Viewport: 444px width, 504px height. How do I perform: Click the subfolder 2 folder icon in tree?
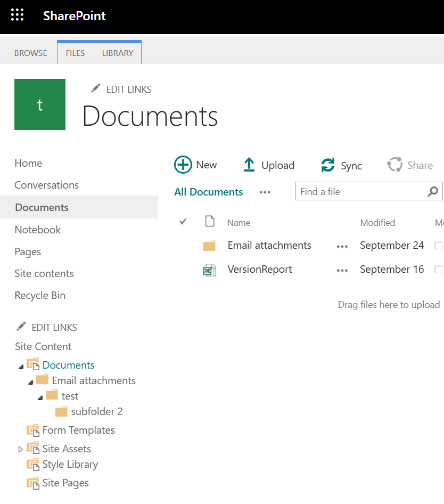coord(61,411)
